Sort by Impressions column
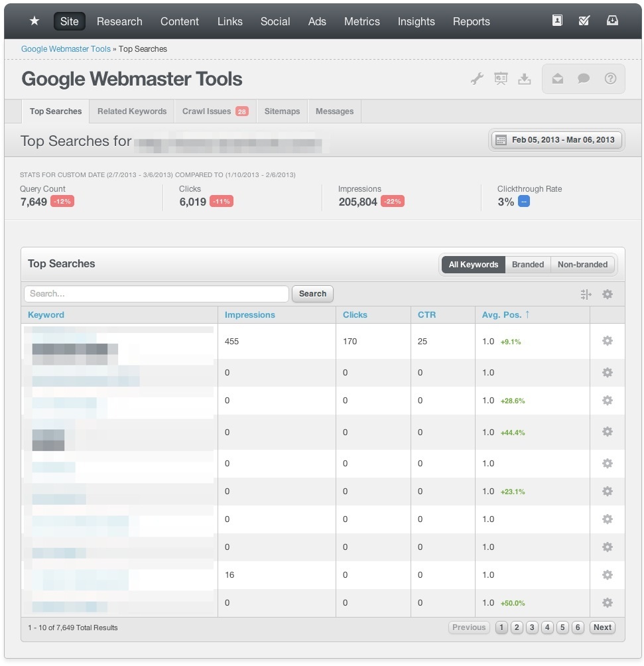The height and width of the screenshot is (666, 644). pos(250,314)
